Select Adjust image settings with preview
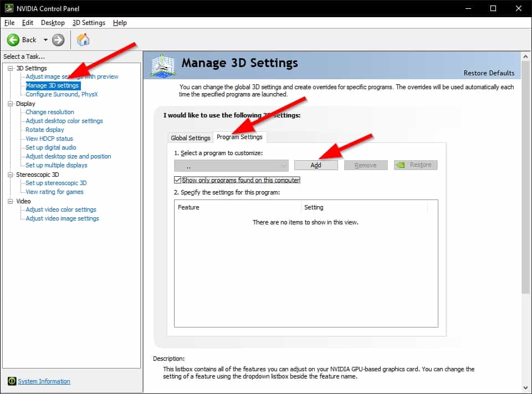532x394 pixels. click(x=72, y=76)
